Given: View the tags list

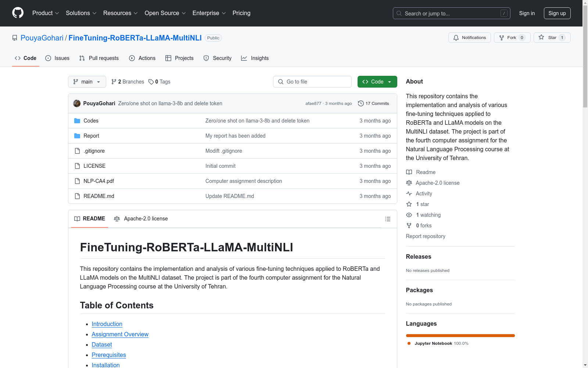Looking at the screenshot, I should (159, 82).
